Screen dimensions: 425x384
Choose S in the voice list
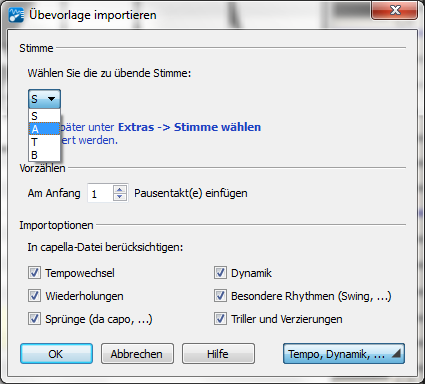44,116
